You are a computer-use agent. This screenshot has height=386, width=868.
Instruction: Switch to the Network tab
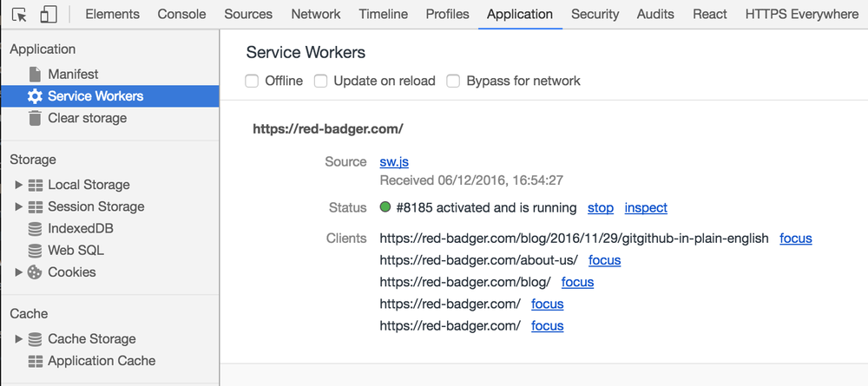(316, 14)
